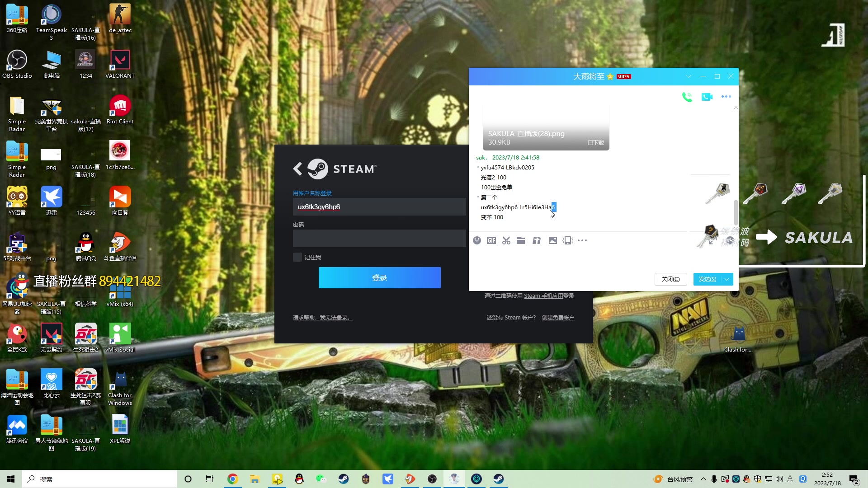The width and height of the screenshot is (868, 488).
Task: Start a video call in QQ chat
Action: pos(707,97)
